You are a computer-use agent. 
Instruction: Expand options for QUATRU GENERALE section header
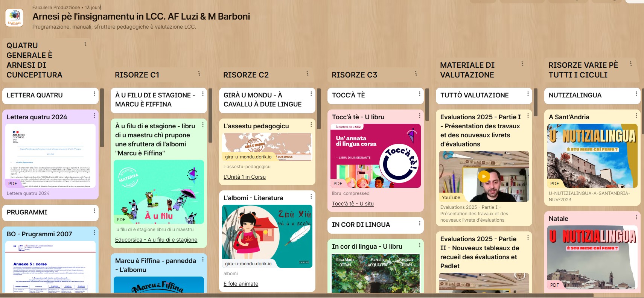(x=85, y=44)
